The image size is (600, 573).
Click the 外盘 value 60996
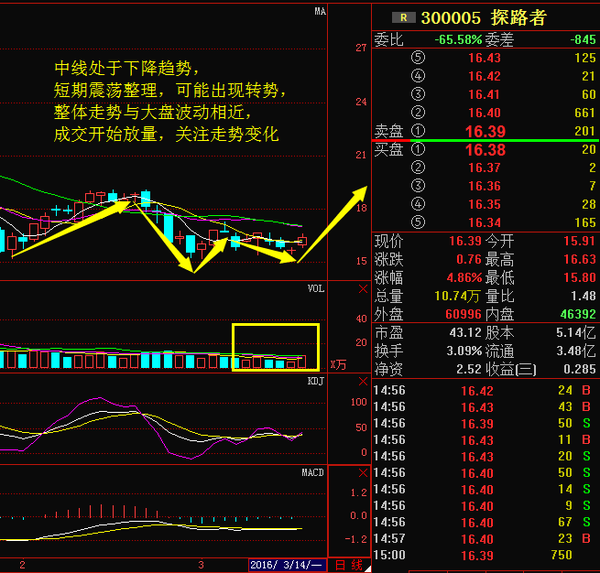pyautogui.click(x=463, y=314)
